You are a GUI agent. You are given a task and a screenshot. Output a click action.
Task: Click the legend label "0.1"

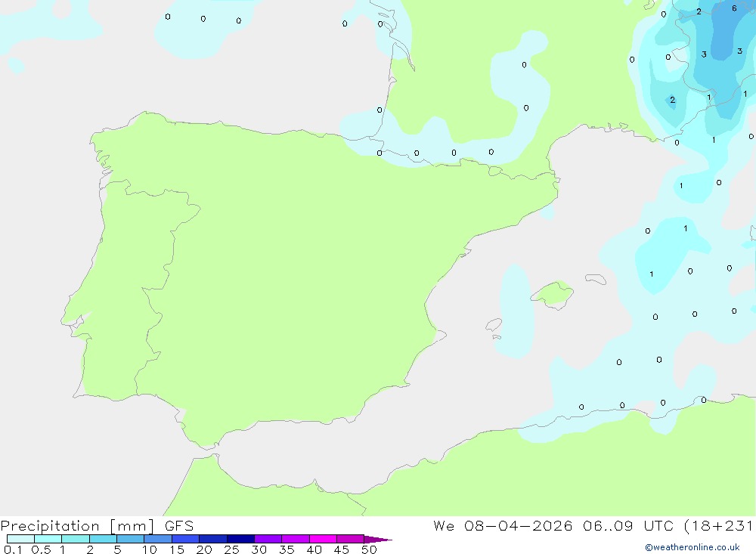(13, 549)
